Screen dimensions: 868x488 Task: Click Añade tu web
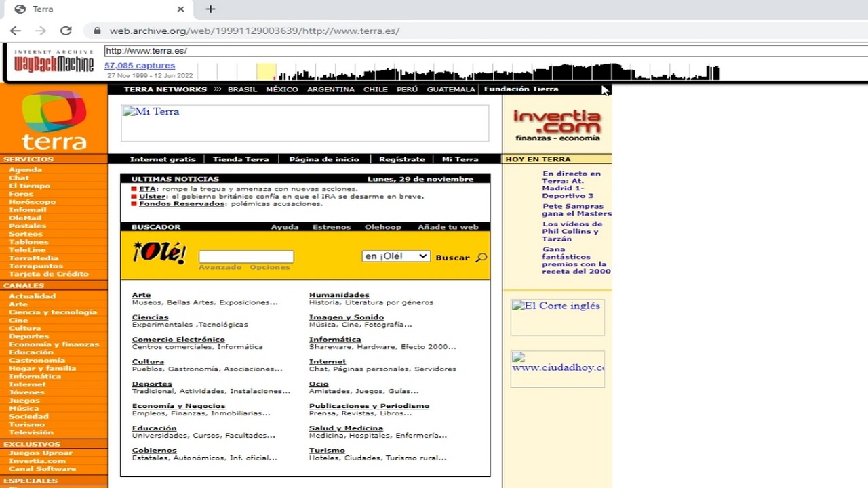(x=448, y=227)
